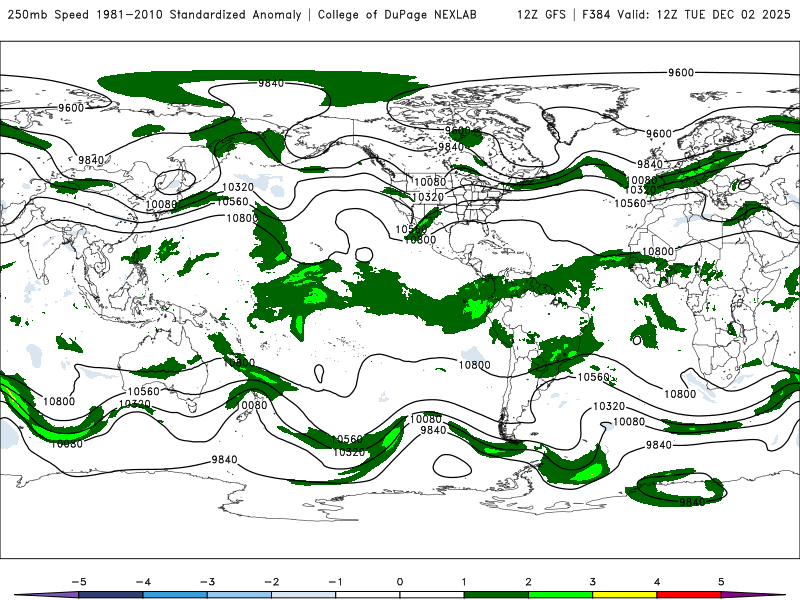Screen dimensions: 800x600
Task: Click the blue -4-to-−3 legend swatch
Action: pos(175,595)
